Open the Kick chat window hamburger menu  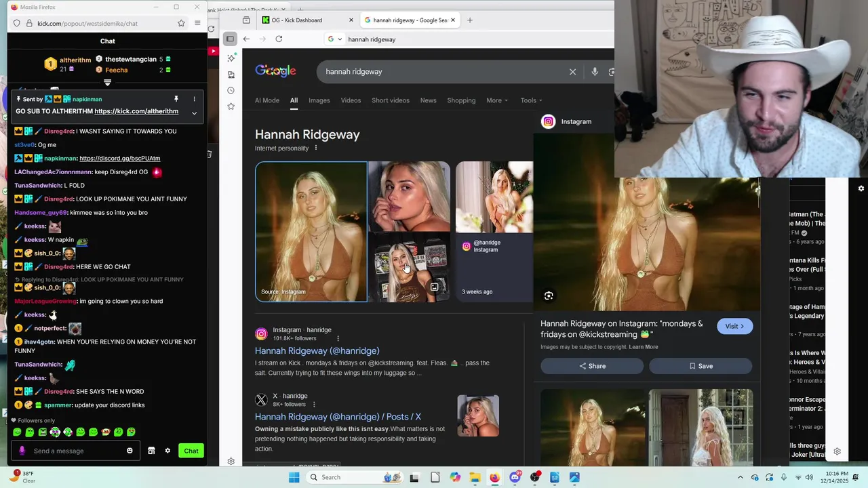pos(197,23)
